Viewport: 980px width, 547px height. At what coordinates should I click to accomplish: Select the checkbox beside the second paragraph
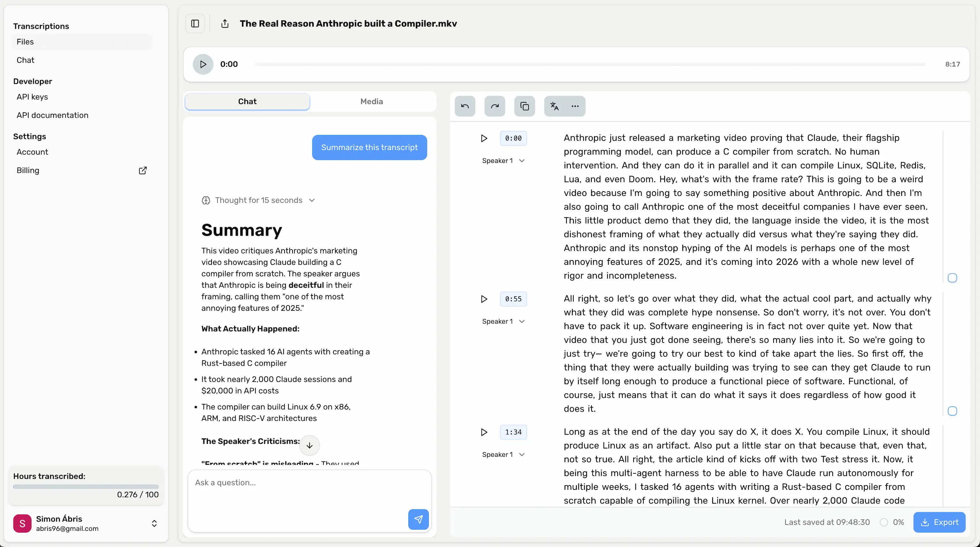click(953, 411)
